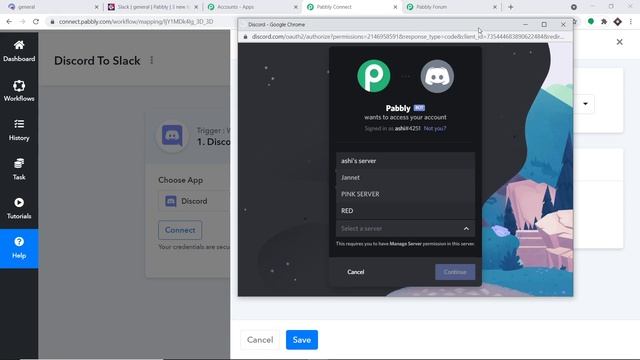The height and width of the screenshot is (360, 640).
Task: Open the Dashboard in Pabbly sidebar
Action: pos(19,51)
